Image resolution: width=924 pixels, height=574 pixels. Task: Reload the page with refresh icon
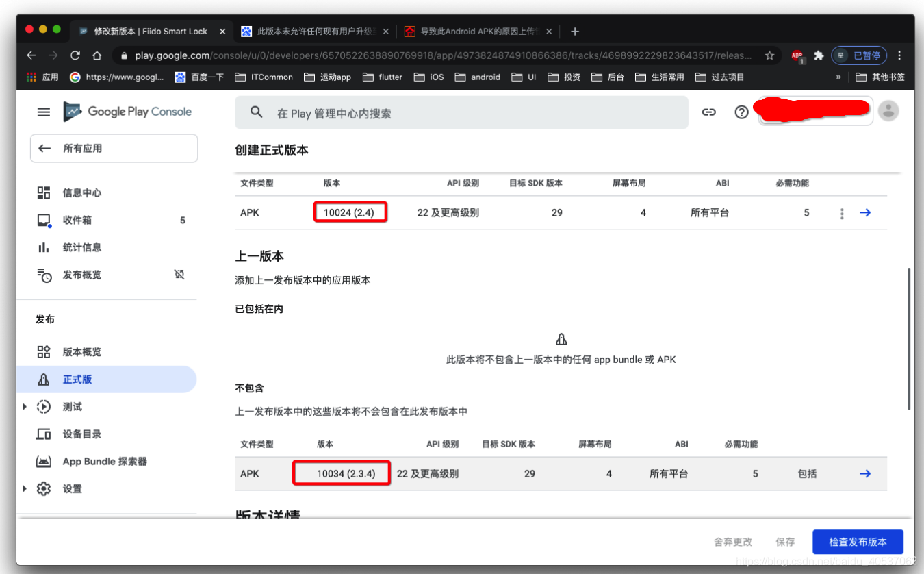[75, 55]
